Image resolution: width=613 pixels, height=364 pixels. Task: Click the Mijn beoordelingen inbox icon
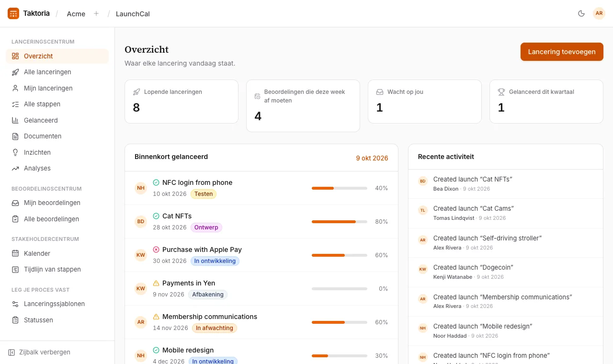pyautogui.click(x=15, y=203)
